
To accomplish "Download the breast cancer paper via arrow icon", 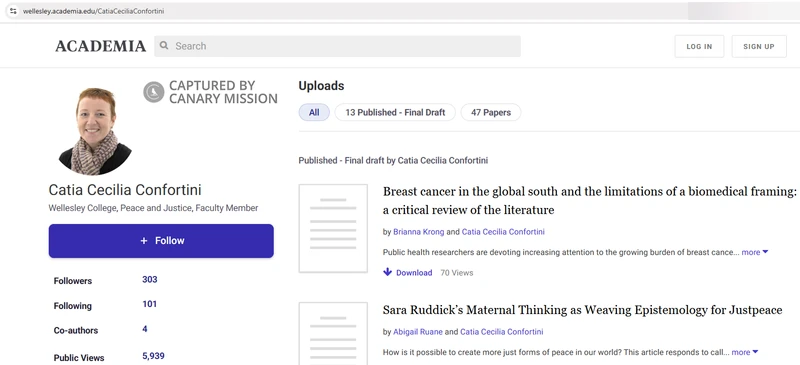I will pyautogui.click(x=388, y=272).
